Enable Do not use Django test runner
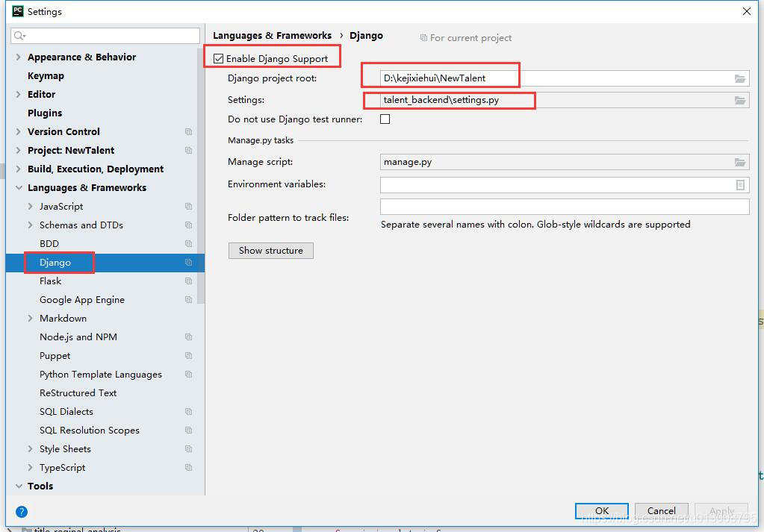 point(385,118)
